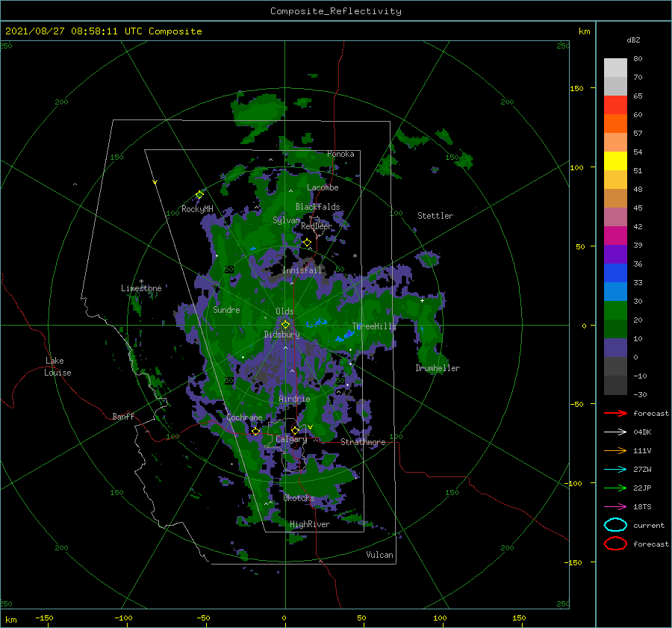Pick the slate purple swatch beside 10 dBZ
The height and width of the screenshot is (628, 672).
[x=615, y=348]
